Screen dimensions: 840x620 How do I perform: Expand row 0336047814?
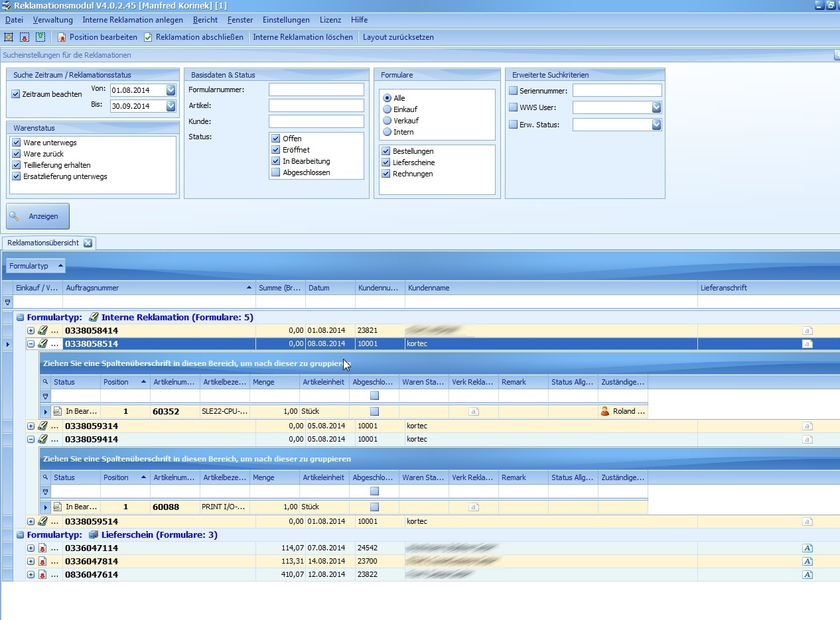click(x=31, y=561)
